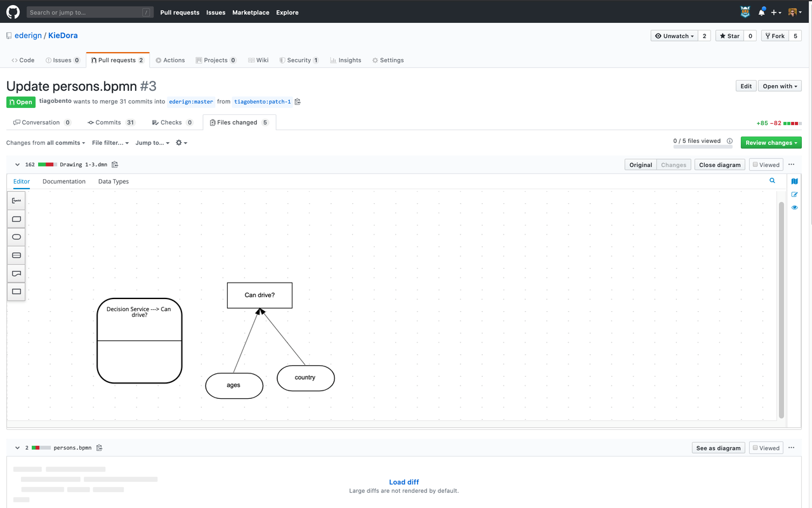The image size is (812, 508).
Task: Mark Drawing 1-3.dmn as Viewed
Action: click(766, 164)
